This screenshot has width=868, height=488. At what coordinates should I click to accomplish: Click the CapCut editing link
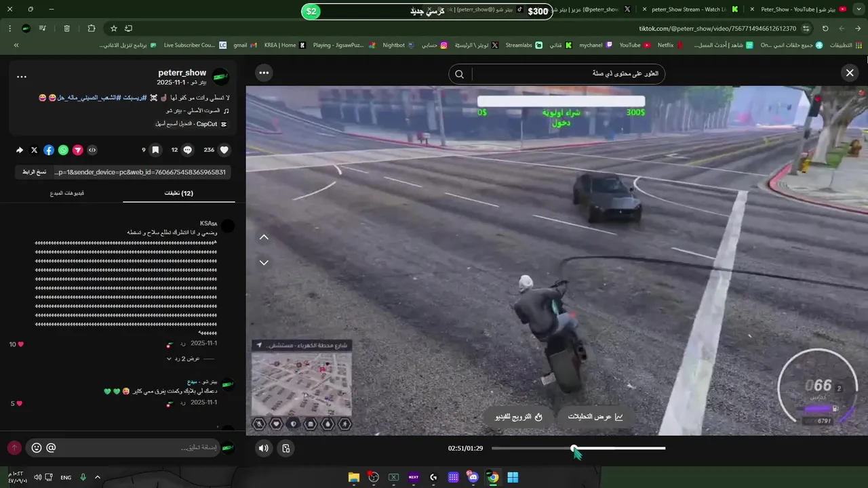pos(191,124)
